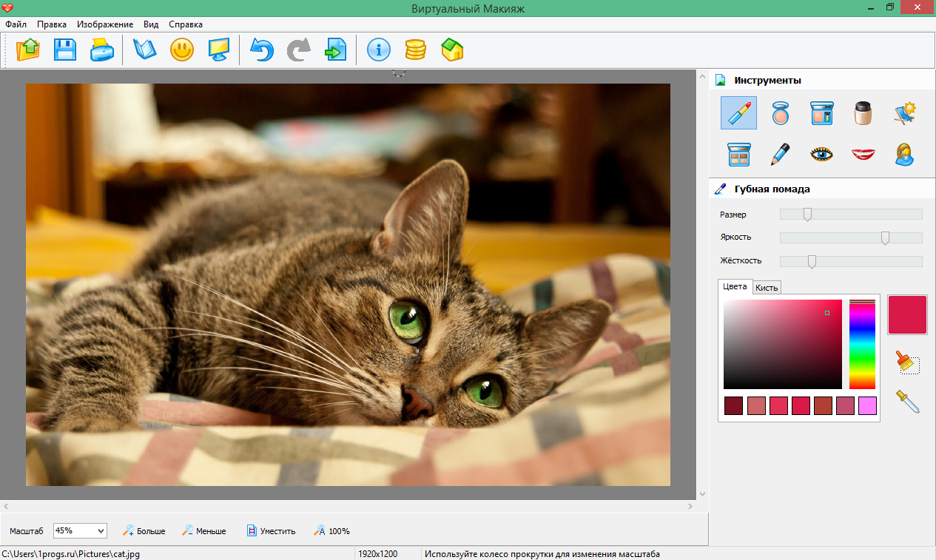Click the large current colour preview swatch
936x560 pixels.
tap(907, 314)
